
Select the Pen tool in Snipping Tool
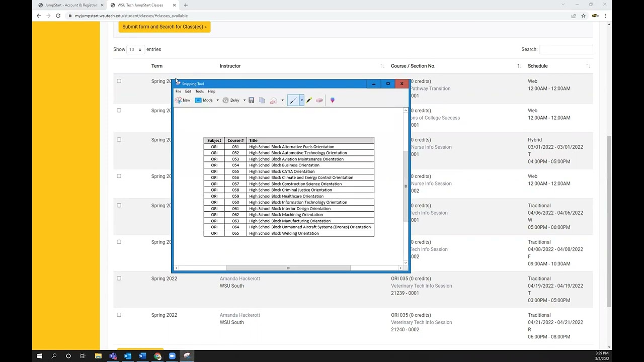pyautogui.click(x=293, y=100)
